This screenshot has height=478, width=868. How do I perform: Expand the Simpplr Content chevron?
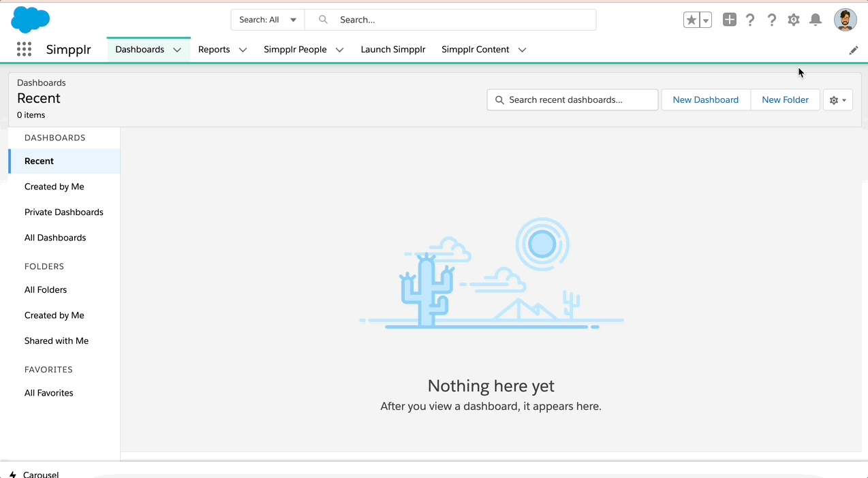[523, 50]
